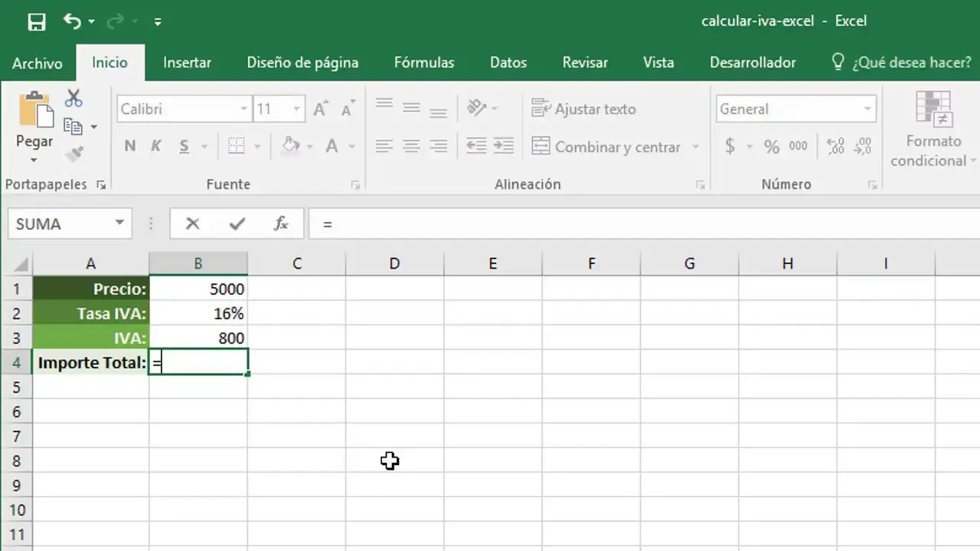Click the Insert Function fx icon
The image size is (980, 551).
coord(281,223)
